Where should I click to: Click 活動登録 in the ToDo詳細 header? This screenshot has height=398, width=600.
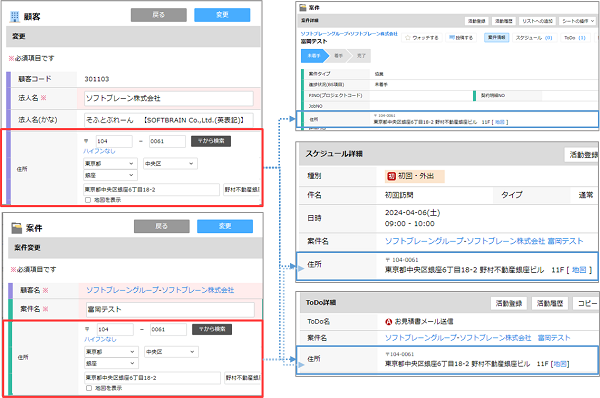[509, 303]
